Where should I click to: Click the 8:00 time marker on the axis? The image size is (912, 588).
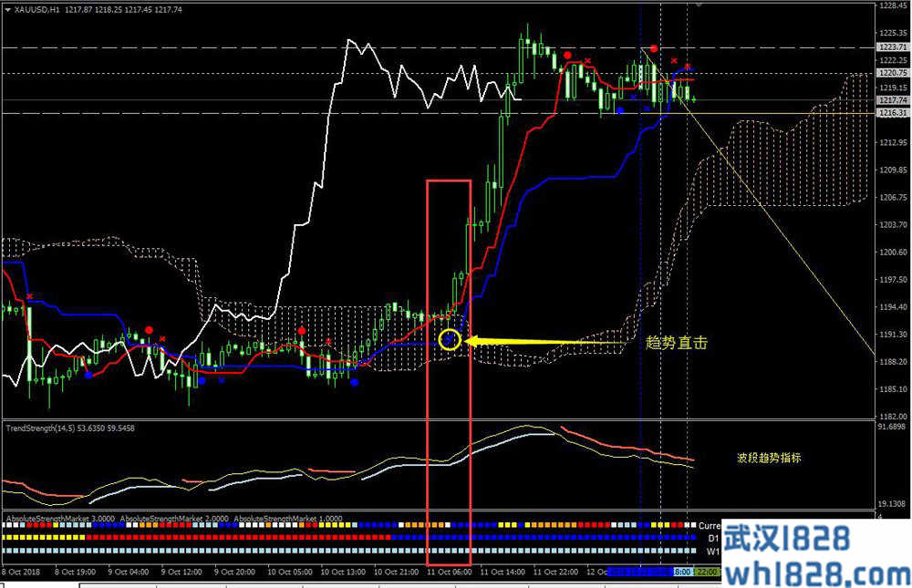682,572
